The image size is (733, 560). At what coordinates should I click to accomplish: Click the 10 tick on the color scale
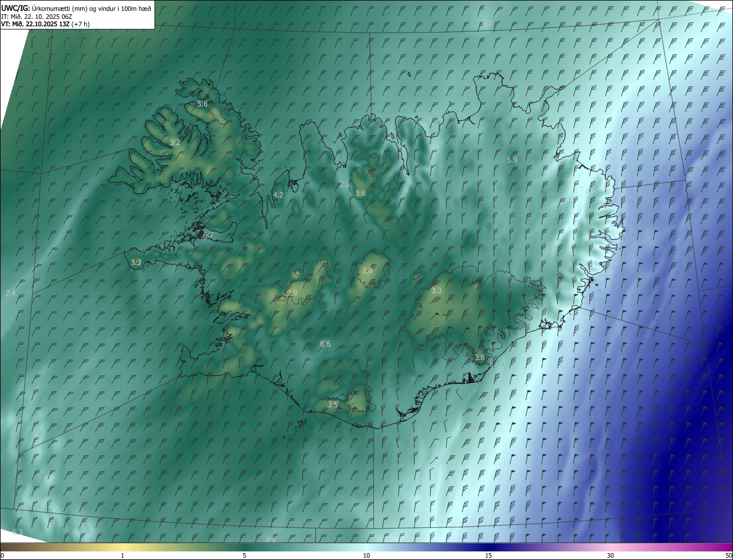coord(366,555)
